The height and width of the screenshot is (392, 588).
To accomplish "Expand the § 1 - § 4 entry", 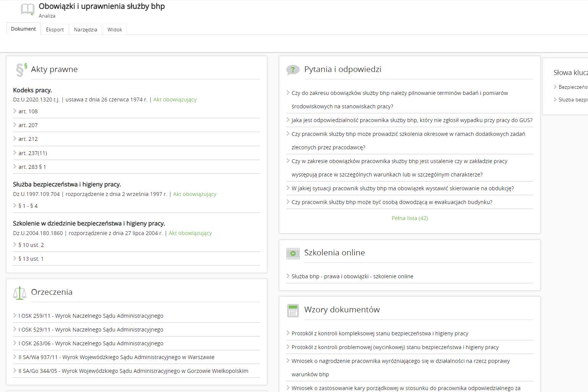I will coord(28,206).
